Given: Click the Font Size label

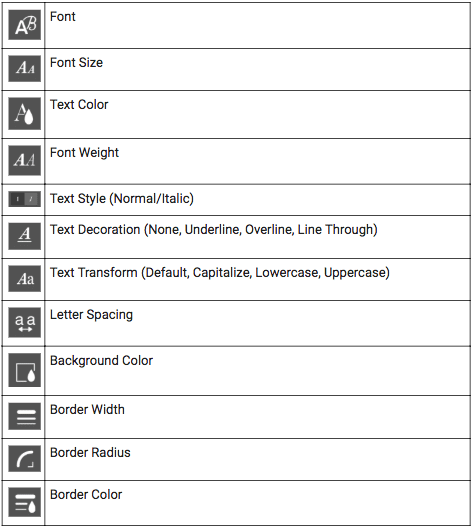Looking at the screenshot, I should [x=76, y=63].
